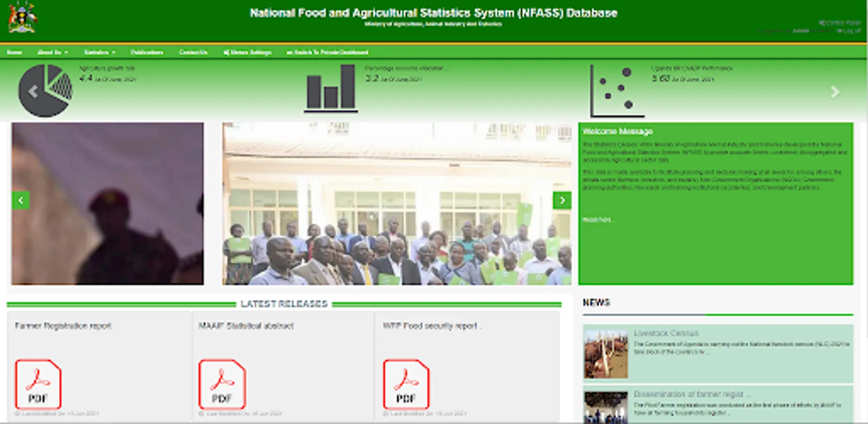Open the Livestock Census news thumbnail
This screenshot has height=424, width=868.
click(x=606, y=354)
